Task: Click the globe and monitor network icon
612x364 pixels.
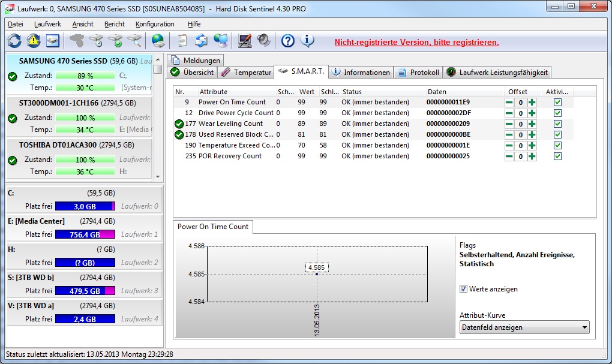Action: click(x=221, y=41)
